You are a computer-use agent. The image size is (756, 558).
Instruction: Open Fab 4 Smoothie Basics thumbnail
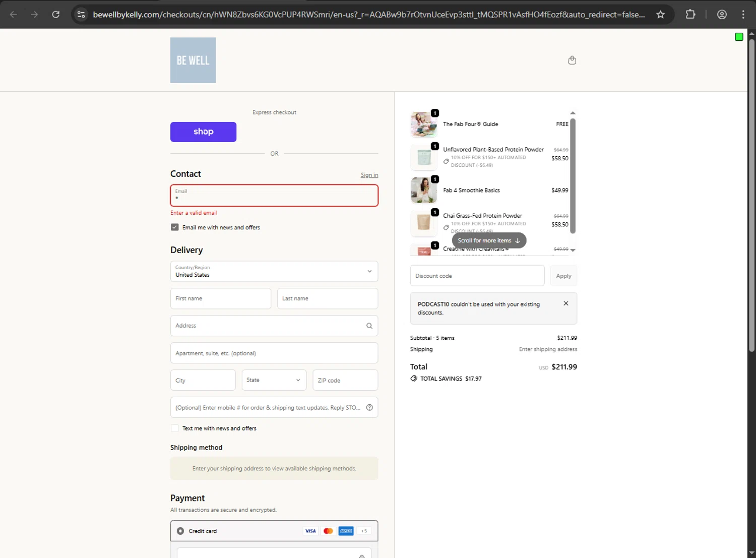click(424, 190)
